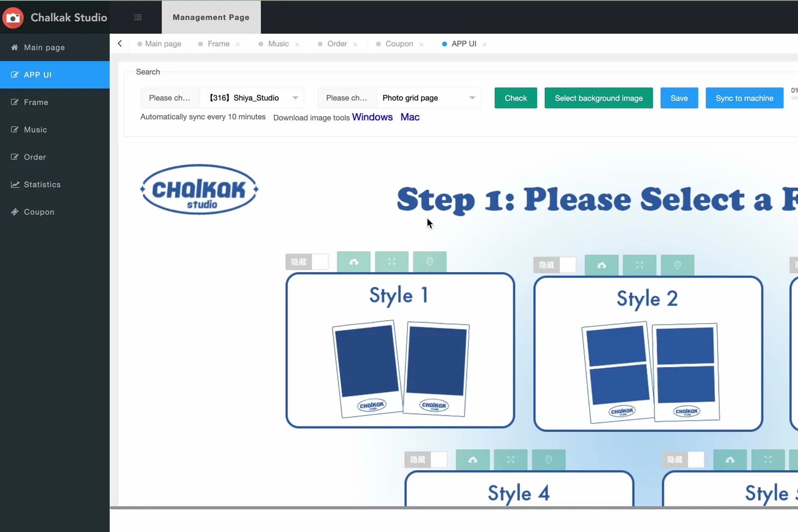Screen dimensions: 798x532
Task: Open Statistics in the sidebar
Action: (55, 184)
